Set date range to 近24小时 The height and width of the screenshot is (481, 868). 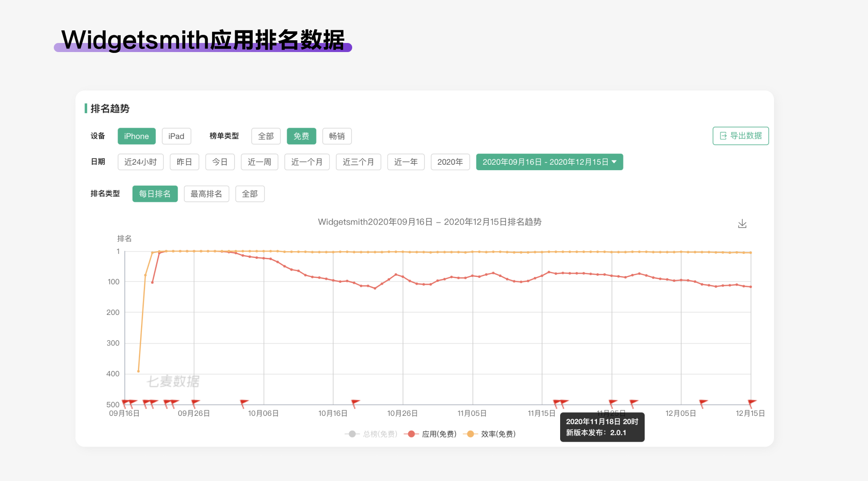(141, 162)
